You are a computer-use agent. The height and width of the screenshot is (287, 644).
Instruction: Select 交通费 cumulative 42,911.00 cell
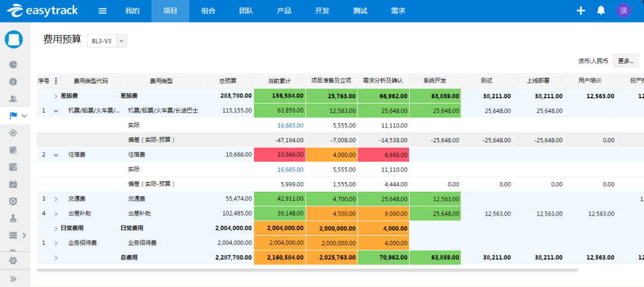click(280, 199)
